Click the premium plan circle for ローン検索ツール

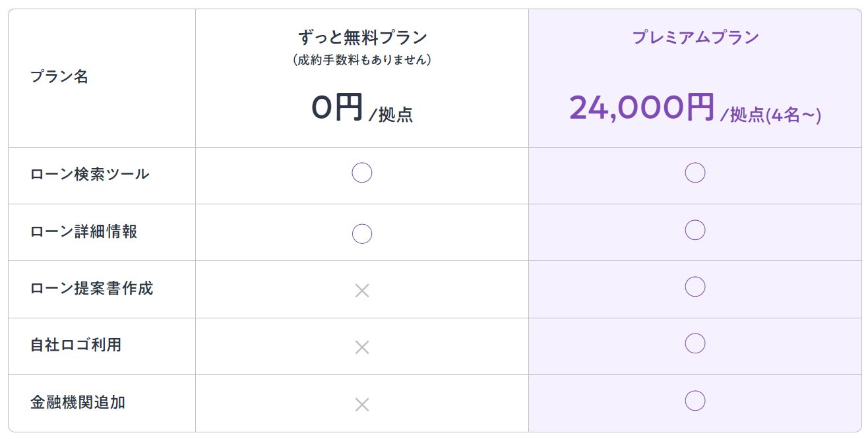pos(695,173)
